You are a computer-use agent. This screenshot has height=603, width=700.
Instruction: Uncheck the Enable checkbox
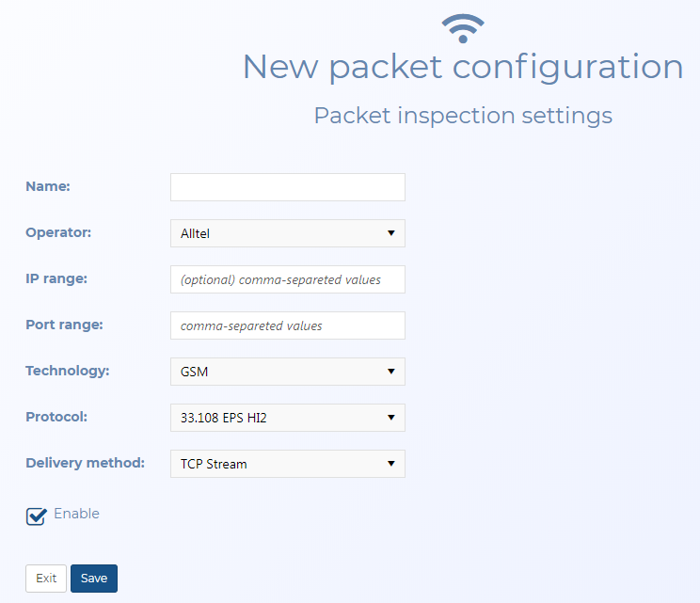click(36, 516)
